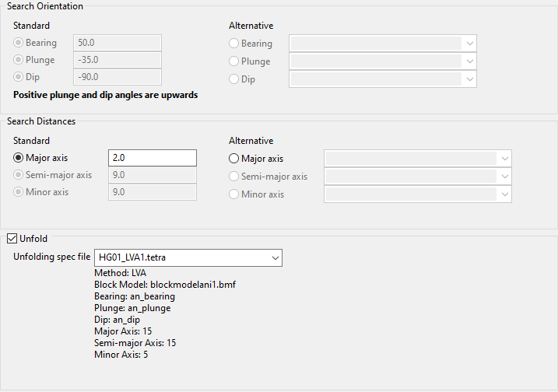Select Alternative Bearing radio button
The width and height of the screenshot is (558, 392).
(233, 44)
